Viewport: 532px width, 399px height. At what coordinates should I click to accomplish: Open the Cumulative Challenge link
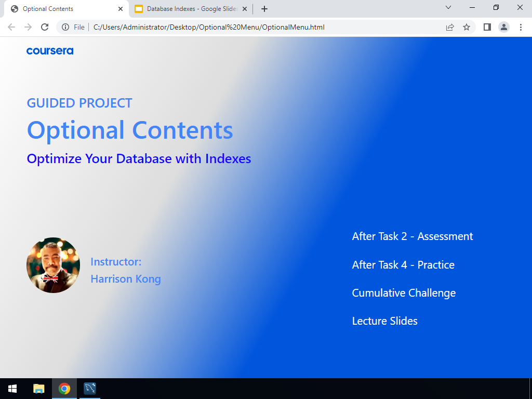tap(404, 293)
